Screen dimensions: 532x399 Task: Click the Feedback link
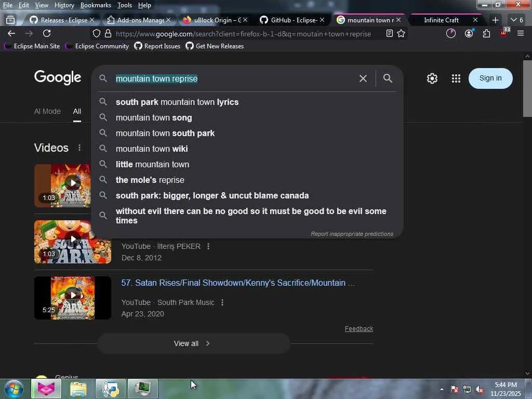click(x=359, y=328)
